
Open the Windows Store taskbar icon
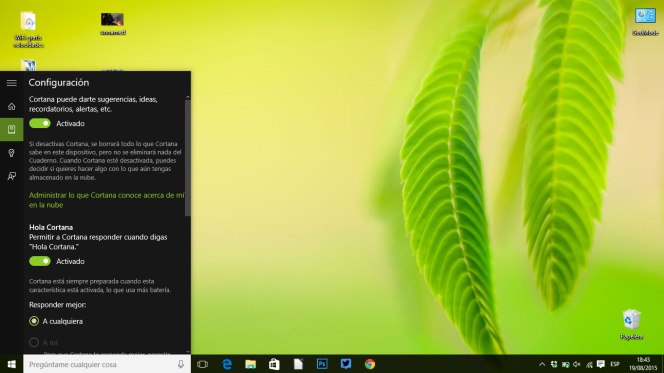[274, 364]
